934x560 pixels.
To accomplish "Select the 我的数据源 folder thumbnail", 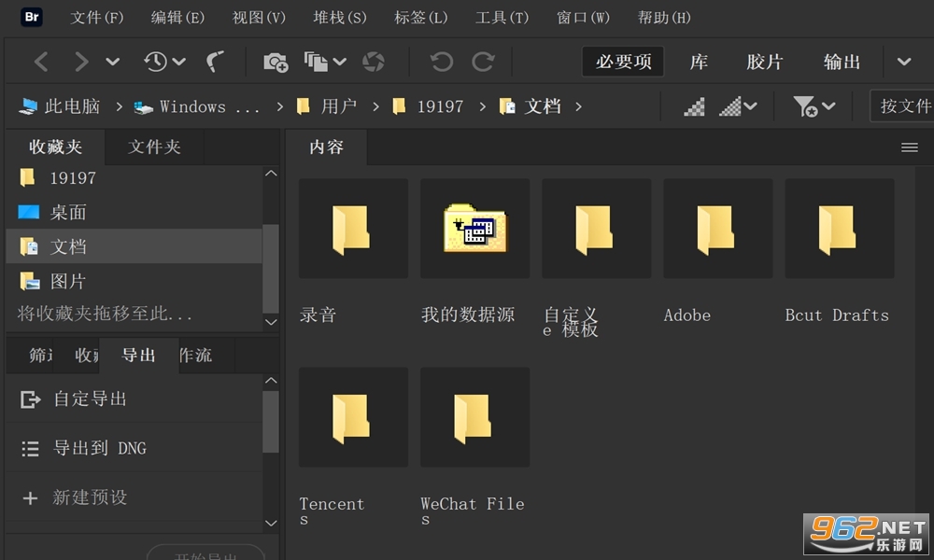I will (x=474, y=229).
